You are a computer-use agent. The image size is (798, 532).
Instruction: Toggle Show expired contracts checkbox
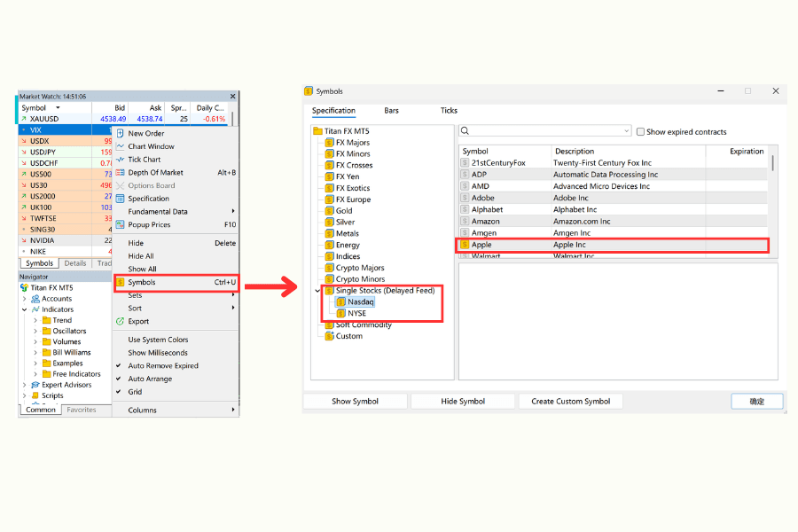tap(640, 132)
